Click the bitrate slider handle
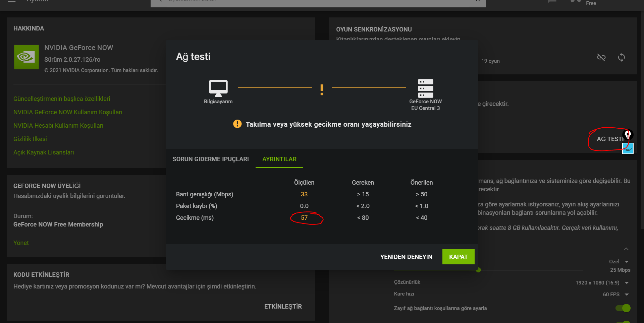The width and height of the screenshot is (644, 323). pyautogui.click(x=479, y=270)
